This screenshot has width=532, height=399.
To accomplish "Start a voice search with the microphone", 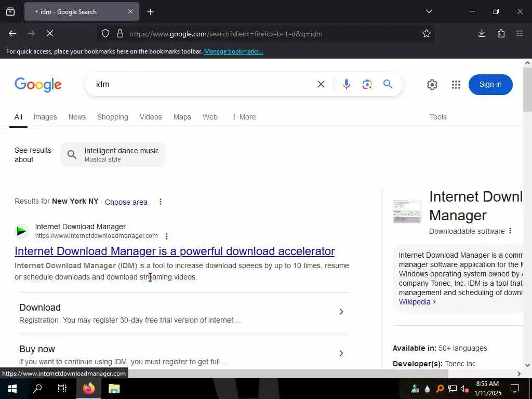I will point(346,85).
